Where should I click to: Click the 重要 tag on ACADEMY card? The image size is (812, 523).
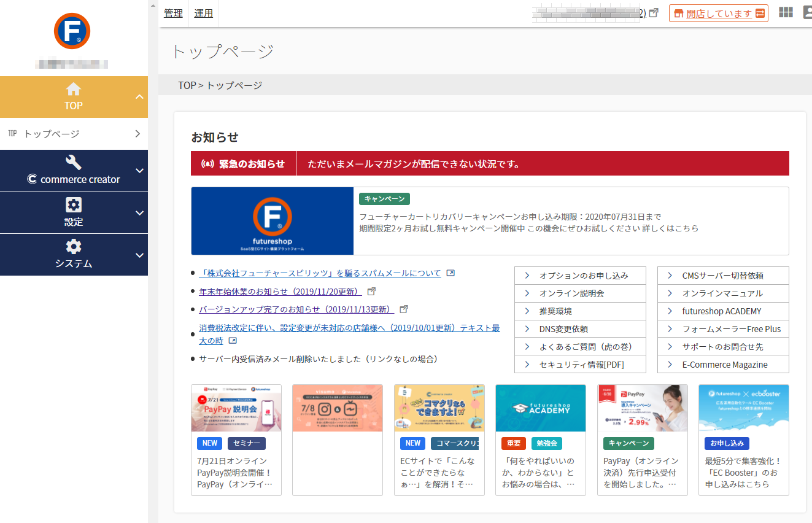[514, 443]
